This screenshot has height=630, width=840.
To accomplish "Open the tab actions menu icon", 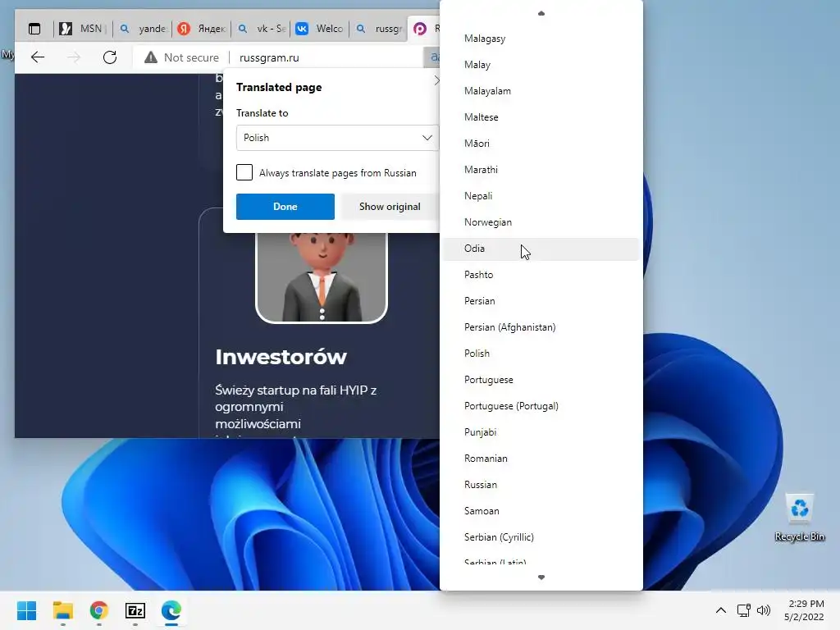I will tap(34, 29).
